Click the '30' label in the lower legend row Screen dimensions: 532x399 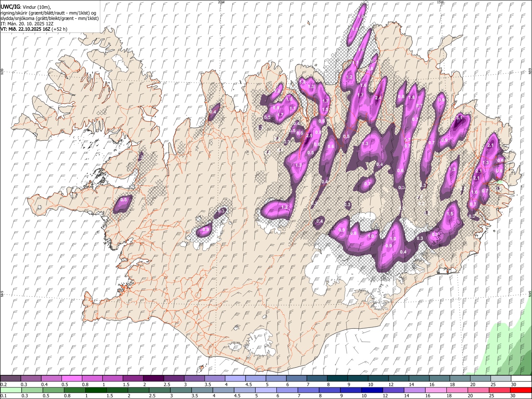coord(512,396)
